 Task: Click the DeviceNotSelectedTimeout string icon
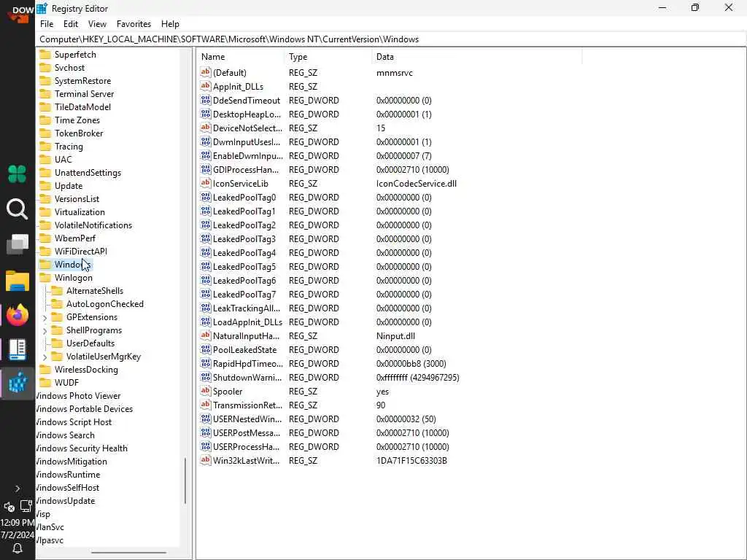(x=205, y=128)
